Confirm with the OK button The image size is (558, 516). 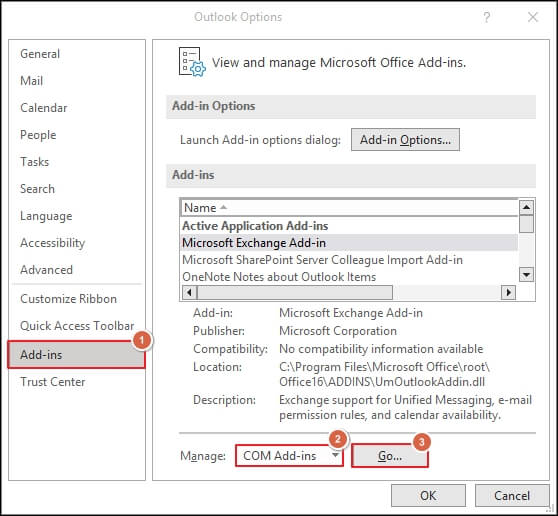(x=428, y=496)
